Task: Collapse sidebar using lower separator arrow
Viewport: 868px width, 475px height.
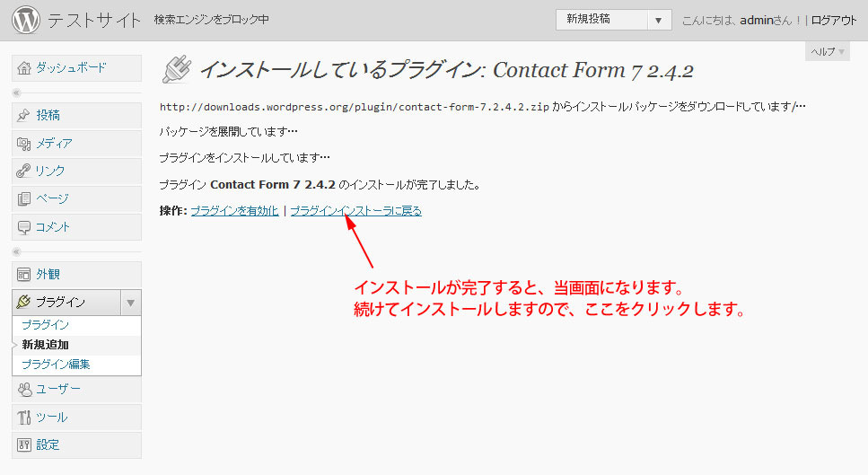Action: click(16, 252)
